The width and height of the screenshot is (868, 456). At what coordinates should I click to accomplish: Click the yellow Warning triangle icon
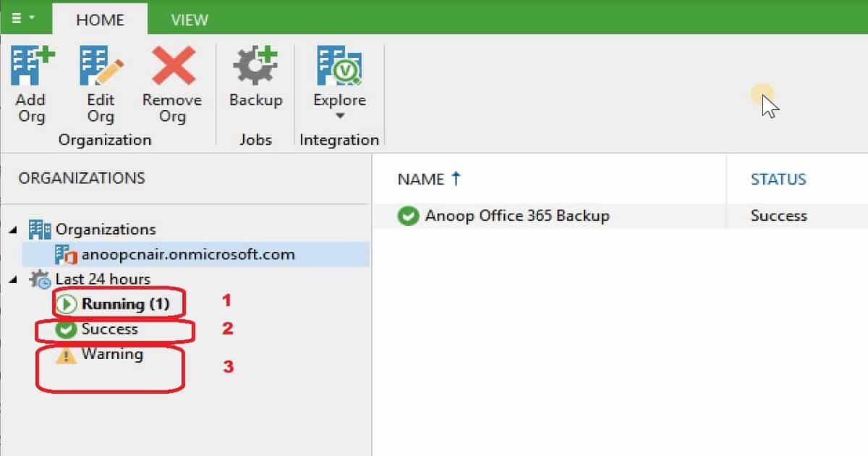tap(66, 355)
